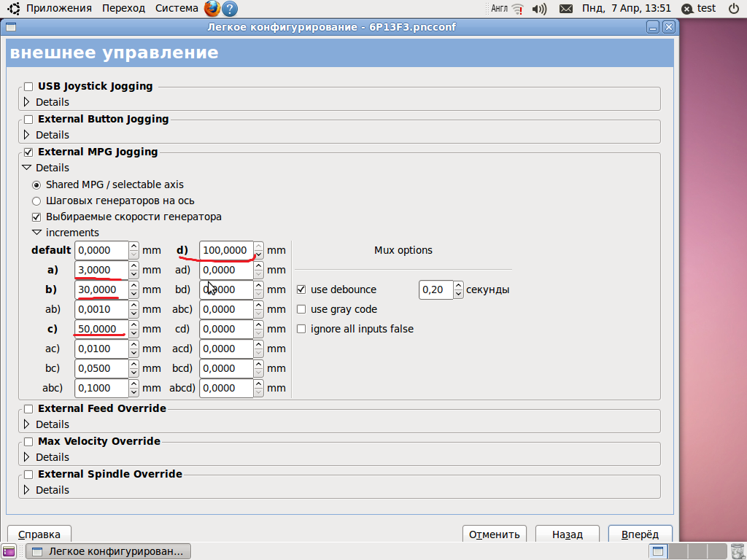Open the Приложения menu
This screenshot has width=747, height=560.
point(58,8)
